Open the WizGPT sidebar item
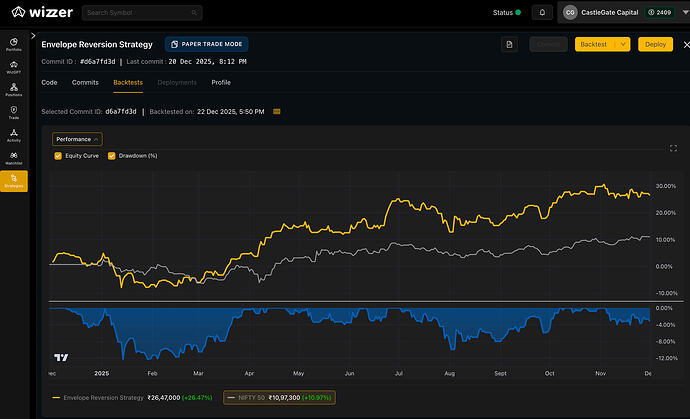This screenshot has width=690, height=419. pyautogui.click(x=14, y=67)
